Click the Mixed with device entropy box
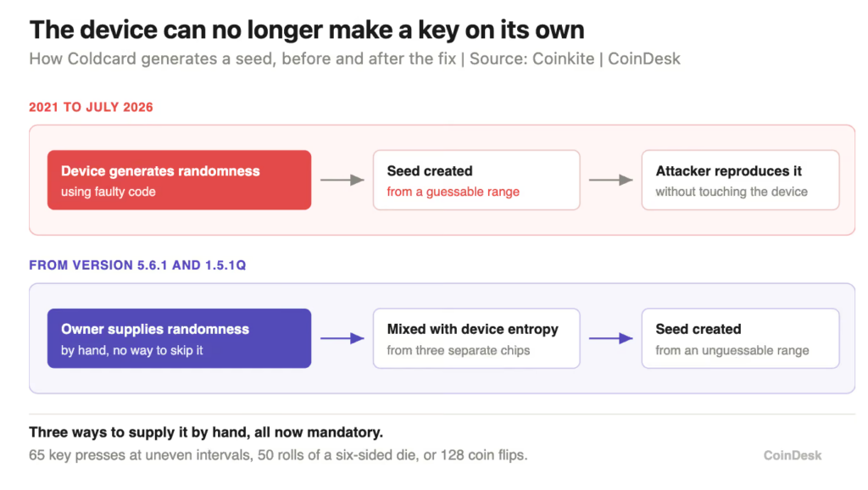Screen dimensions: 868x490 [x=476, y=338]
